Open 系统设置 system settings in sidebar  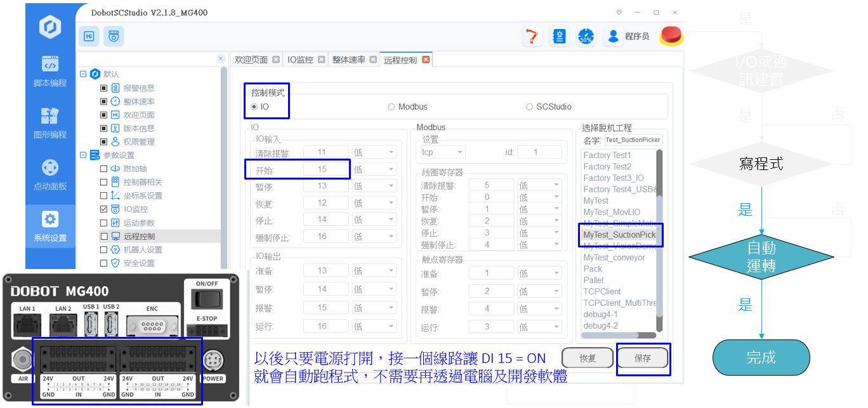[x=50, y=227]
